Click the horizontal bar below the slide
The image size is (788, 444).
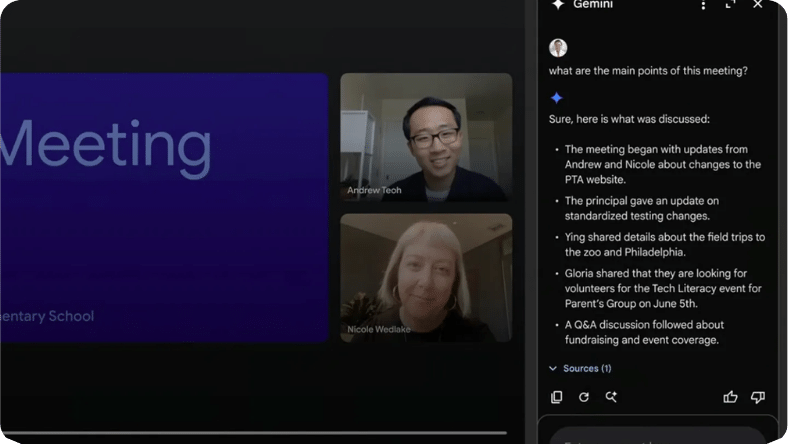(254, 432)
